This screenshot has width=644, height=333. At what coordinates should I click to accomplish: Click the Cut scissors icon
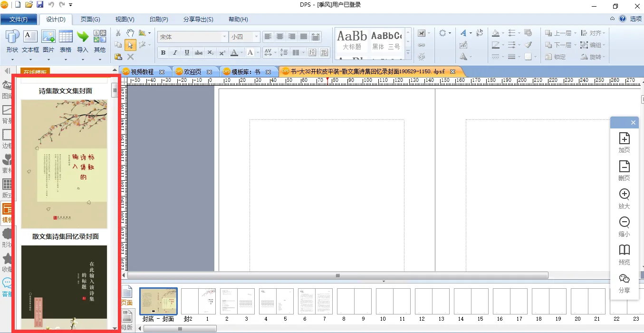tap(118, 33)
